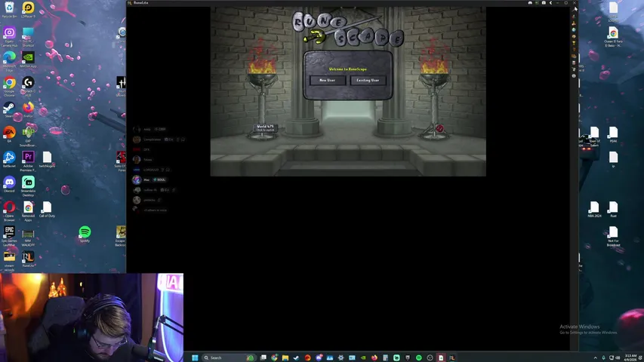Open NBA 2K24 desktop file
644x362 pixels.
(x=594, y=210)
